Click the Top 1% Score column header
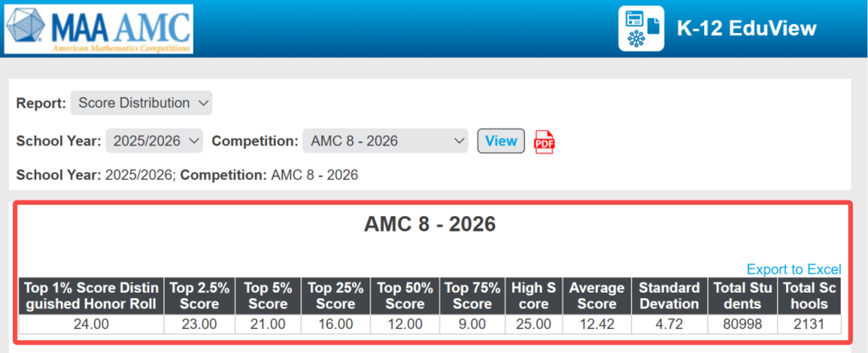The width and height of the screenshot is (868, 353). [91, 296]
